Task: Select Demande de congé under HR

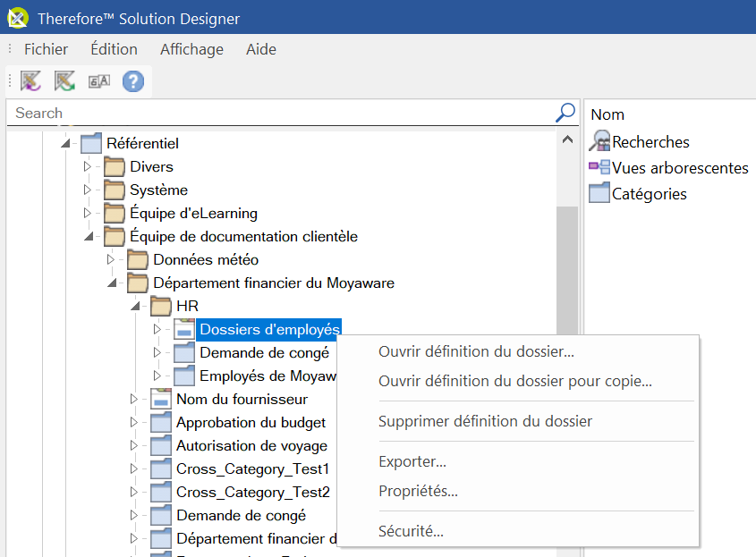Action: tap(264, 352)
